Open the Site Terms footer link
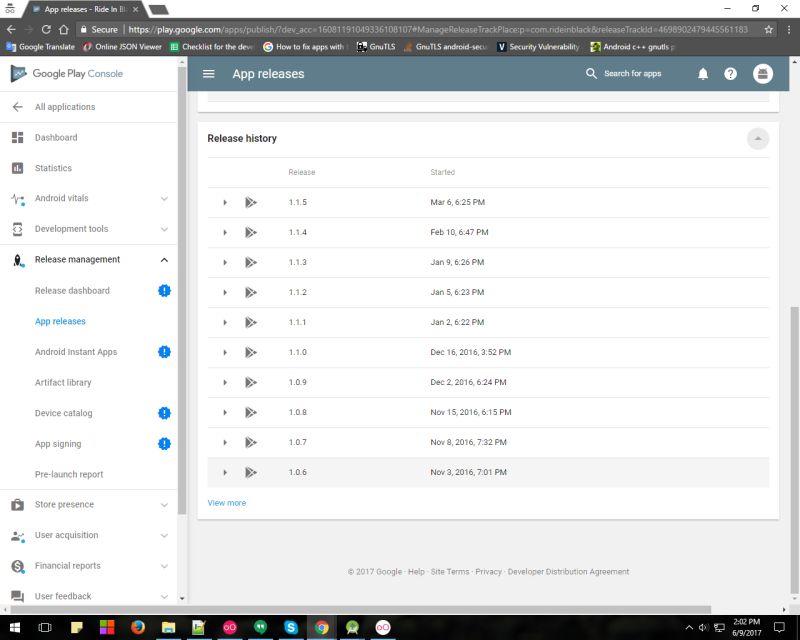 pos(450,572)
